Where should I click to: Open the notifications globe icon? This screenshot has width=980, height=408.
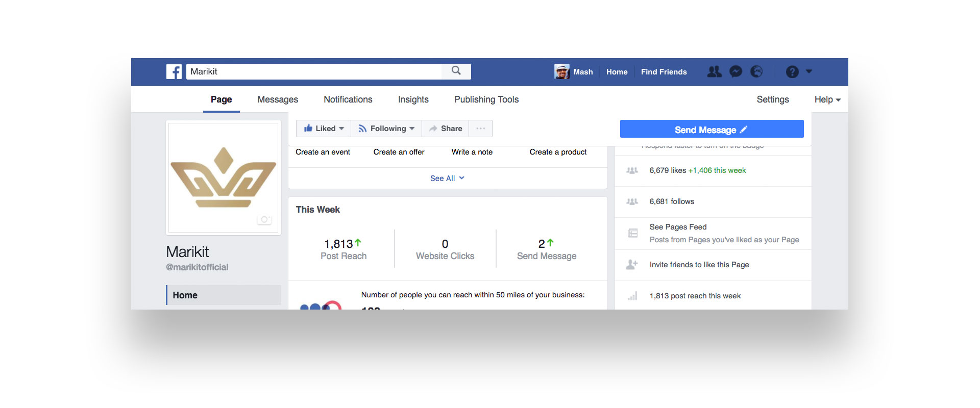[756, 72]
